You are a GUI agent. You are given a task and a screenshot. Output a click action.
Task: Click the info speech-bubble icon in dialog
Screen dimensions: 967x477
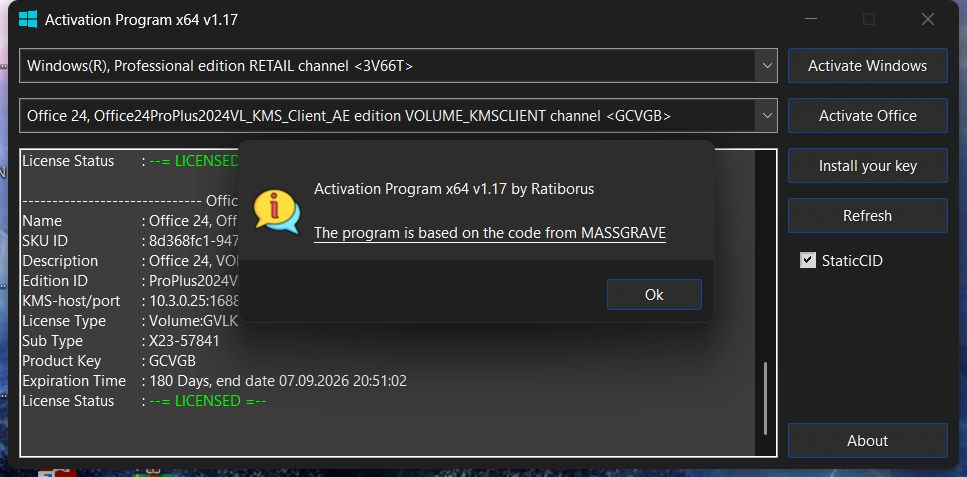tap(276, 212)
